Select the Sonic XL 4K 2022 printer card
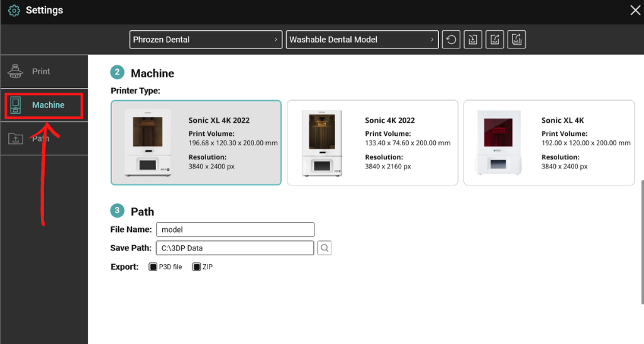The width and height of the screenshot is (644, 344). click(196, 143)
